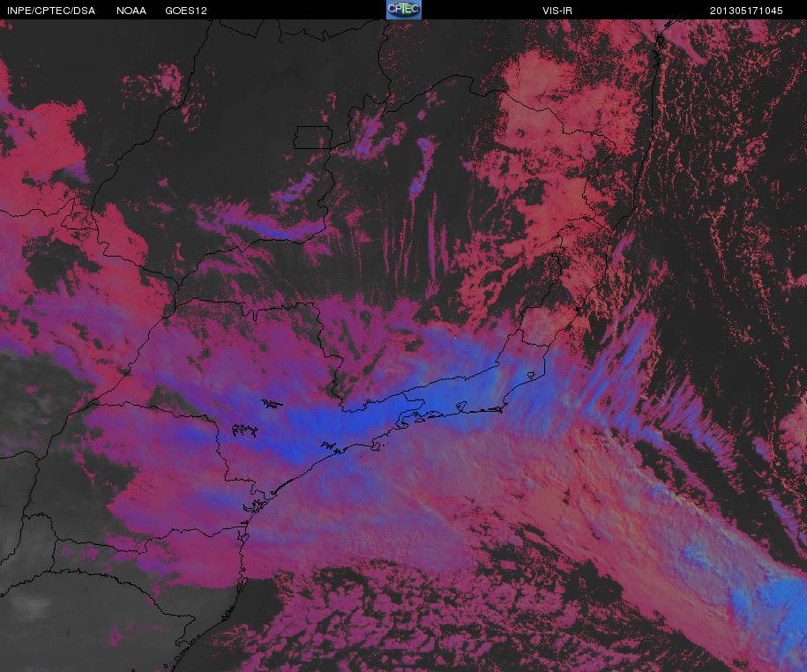Click the NOAA label in header
This screenshot has width=807, height=672.
pyautogui.click(x=131, y=11)
